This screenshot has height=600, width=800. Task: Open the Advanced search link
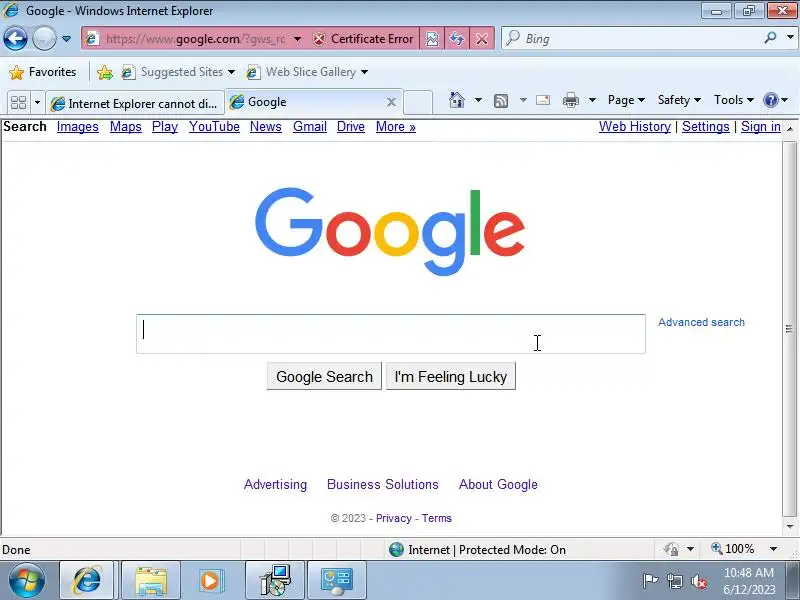(701, 322)
